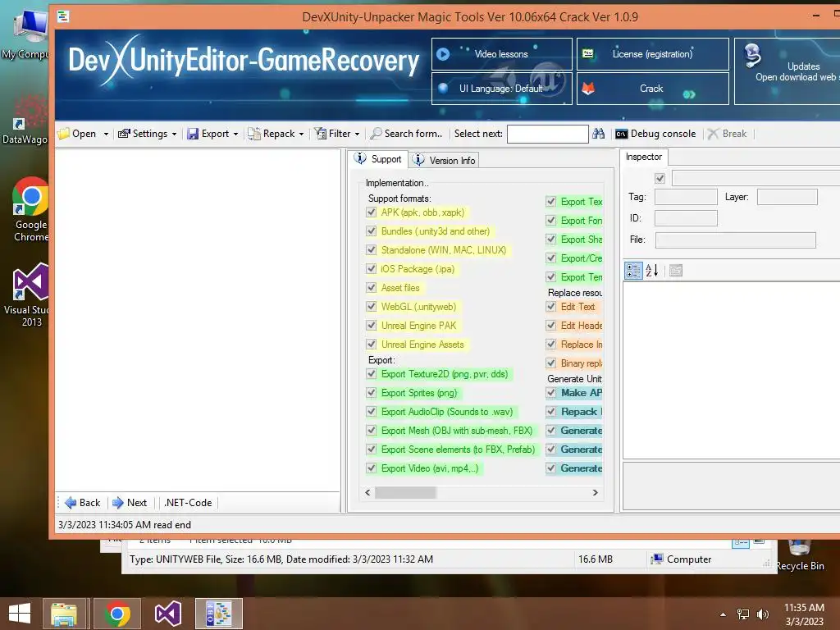
Task: Expand the Open dropdown arrow
Action: click(x=106, y=134)
